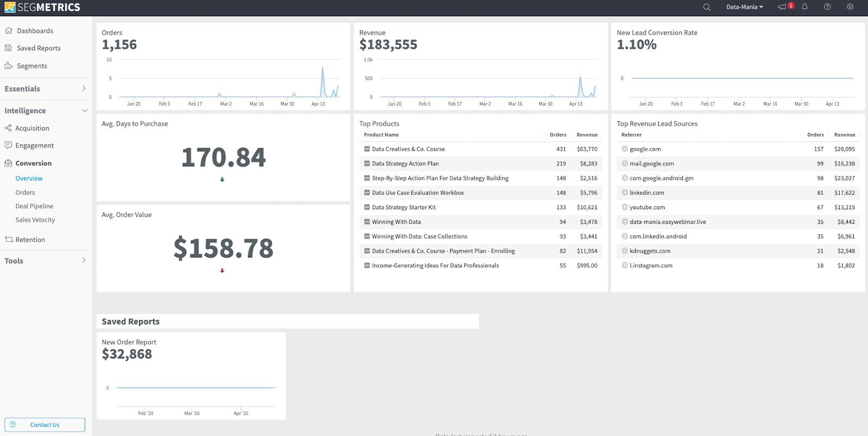Click the red notification badge

(x=791, y=5)
